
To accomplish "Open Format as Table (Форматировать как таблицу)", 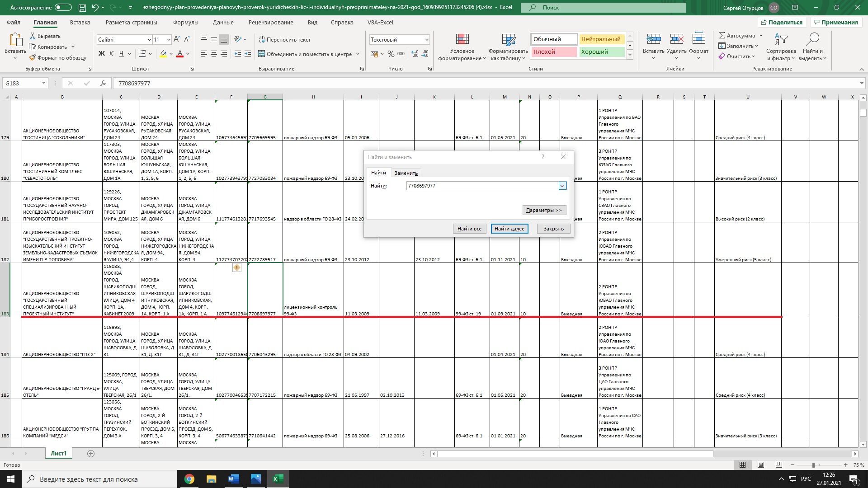I will click(x=508, y=47).
